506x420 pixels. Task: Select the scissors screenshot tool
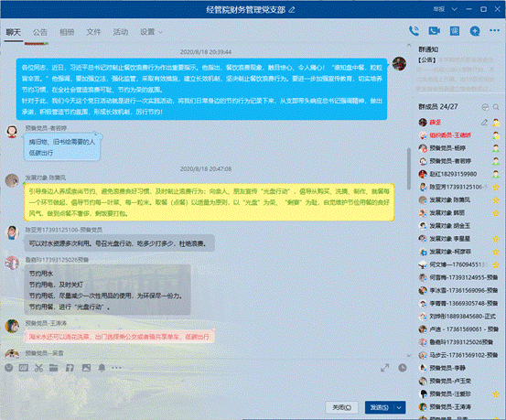pyautogui.click(x=38, y=367)
